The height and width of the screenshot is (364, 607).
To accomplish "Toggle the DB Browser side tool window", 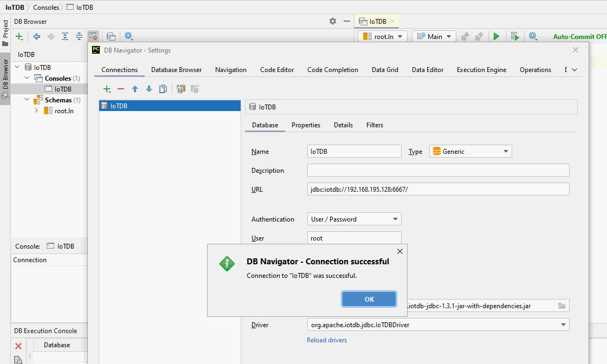I will (x=5, y=79).
